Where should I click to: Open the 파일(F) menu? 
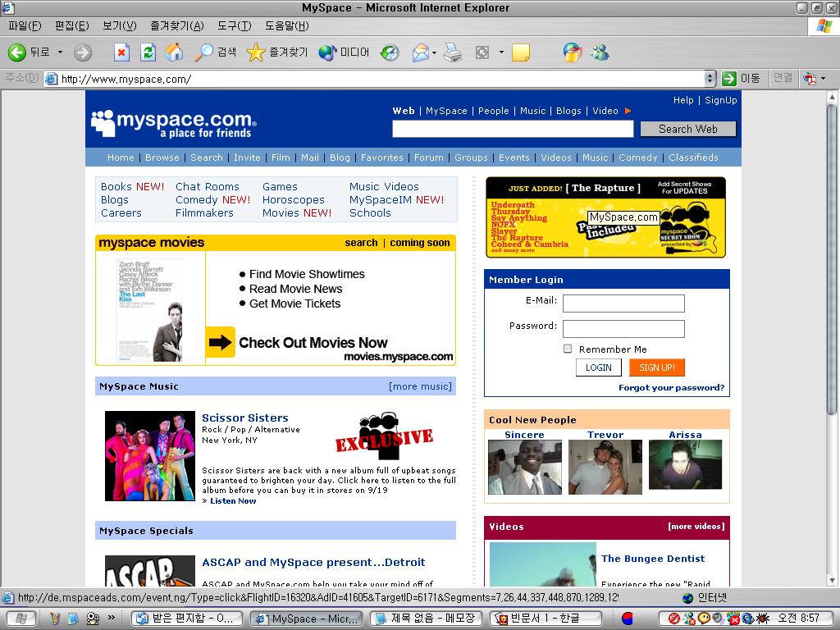coord(25,25)
